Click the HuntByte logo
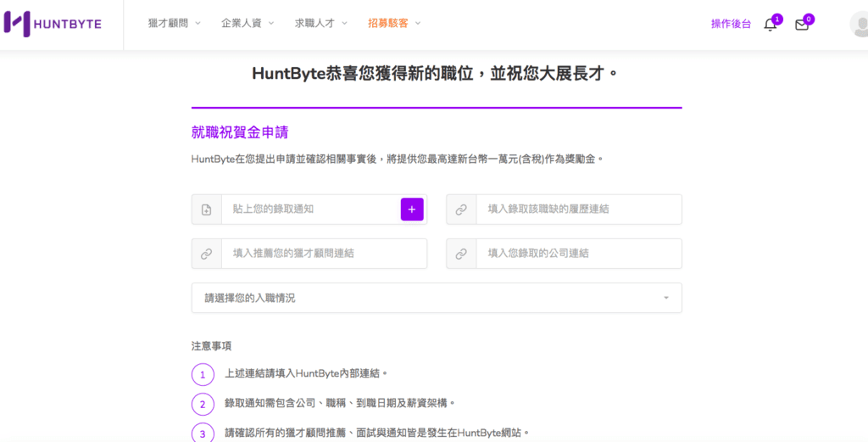This screenshot has width=868, height=442. pyautogui.click(x=53, y=24)
